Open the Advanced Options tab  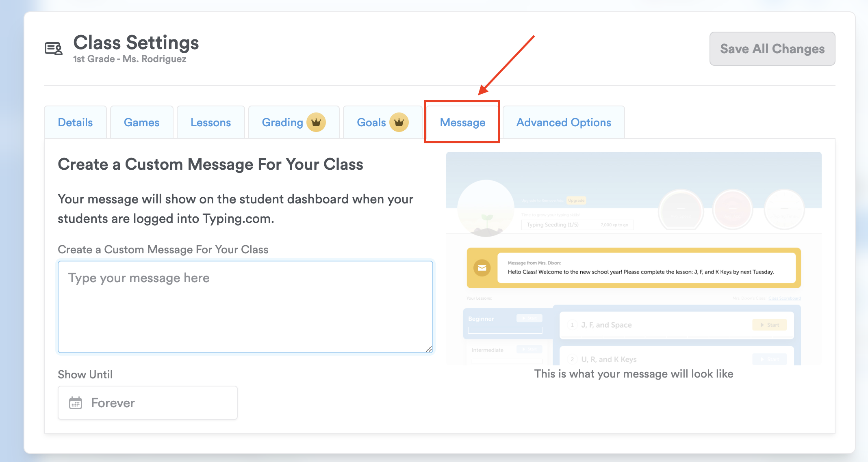coord(564,123)
